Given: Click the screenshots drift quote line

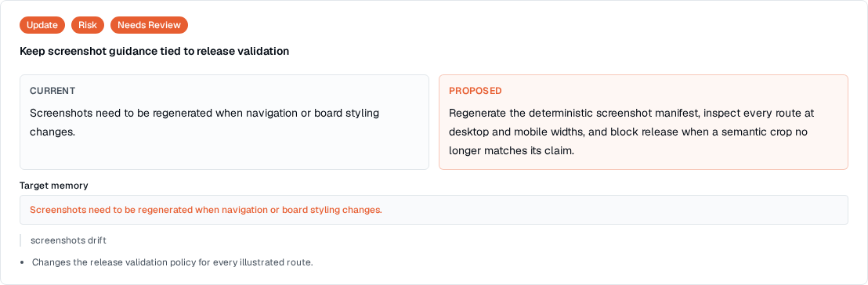Looking at the screenshot, I should click(x=69, y=240).
